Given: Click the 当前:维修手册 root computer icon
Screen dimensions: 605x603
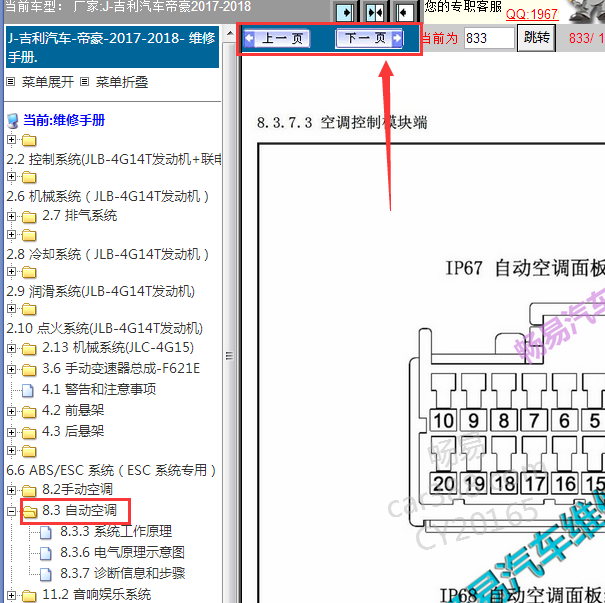Looking at the screenshot, I should 13,121.
